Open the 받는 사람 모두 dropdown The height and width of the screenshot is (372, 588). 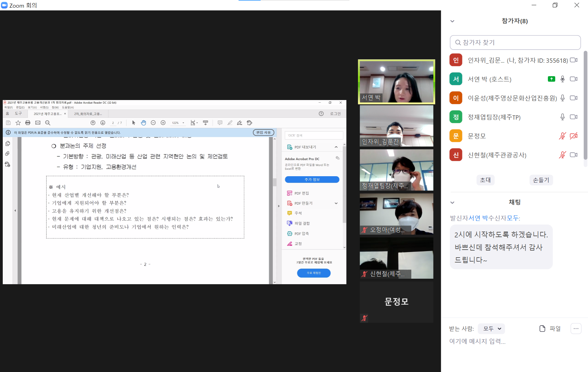(x=491, y=329)
